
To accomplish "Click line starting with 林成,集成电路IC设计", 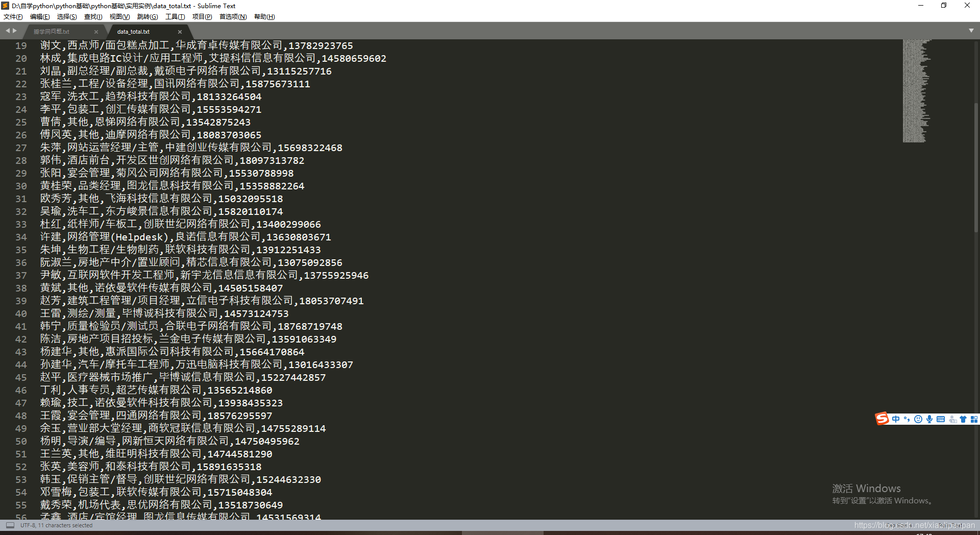I will pos(213,59).
